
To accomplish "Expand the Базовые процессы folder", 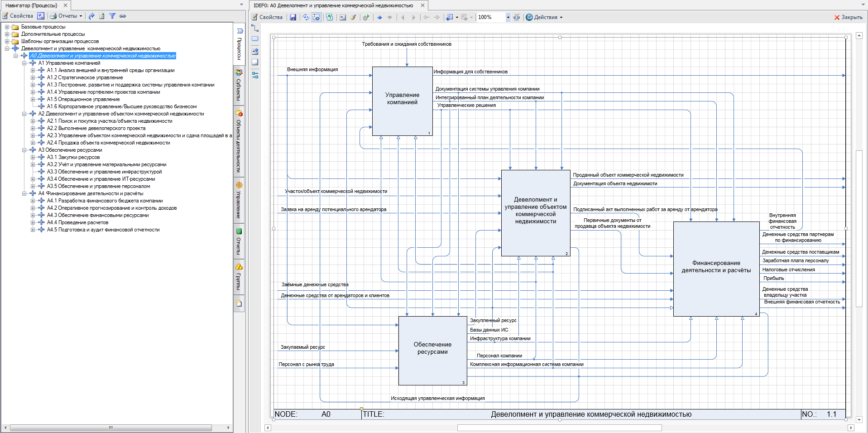I will coord(7,27).
